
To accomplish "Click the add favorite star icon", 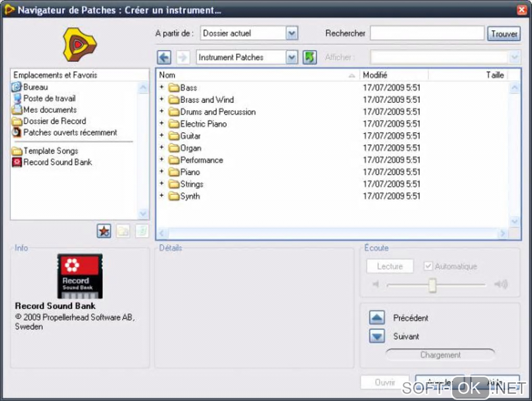I will 104,231.
